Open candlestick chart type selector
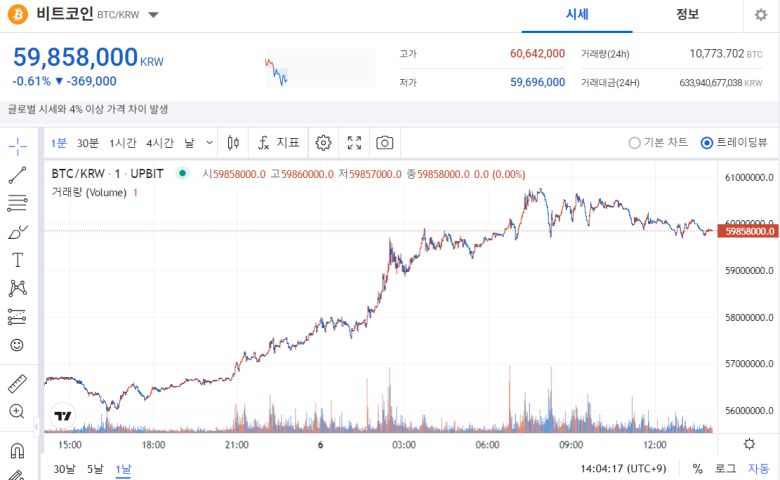The height and width of the screenshot is (480, 780). [x=233, y=143]
